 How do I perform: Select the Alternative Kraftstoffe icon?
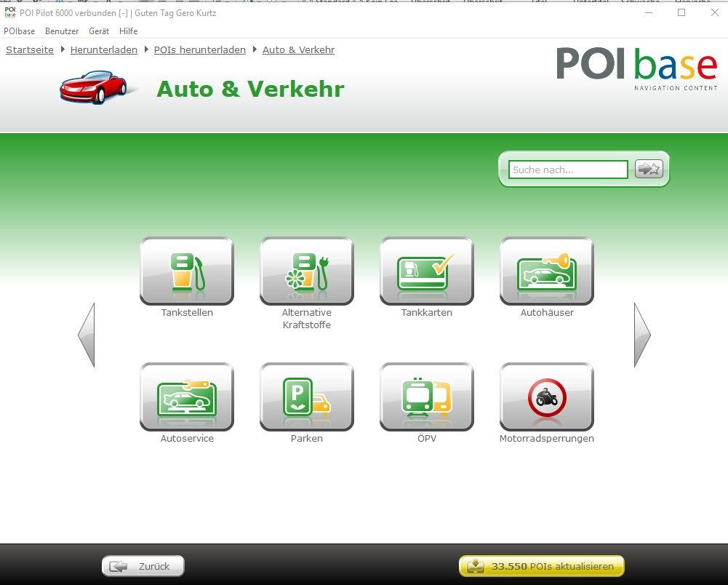[x=307, y=271]
